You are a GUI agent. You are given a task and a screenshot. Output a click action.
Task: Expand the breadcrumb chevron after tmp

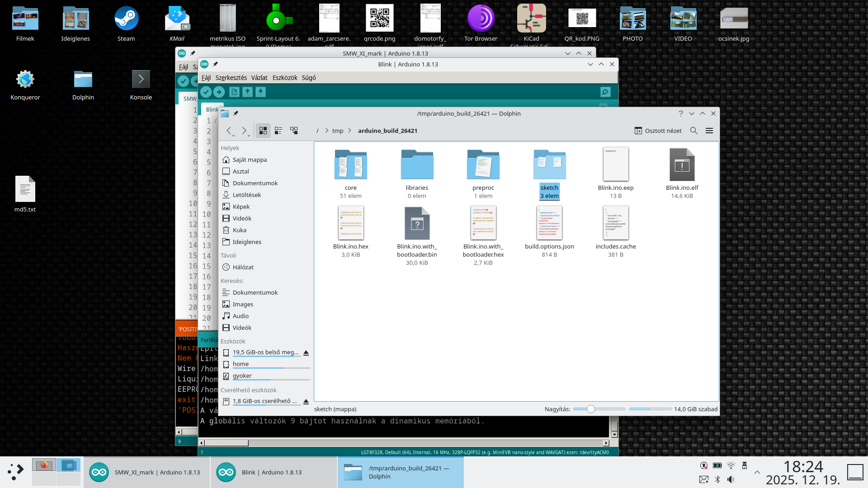pyautogui.click(x=349, y=131)
